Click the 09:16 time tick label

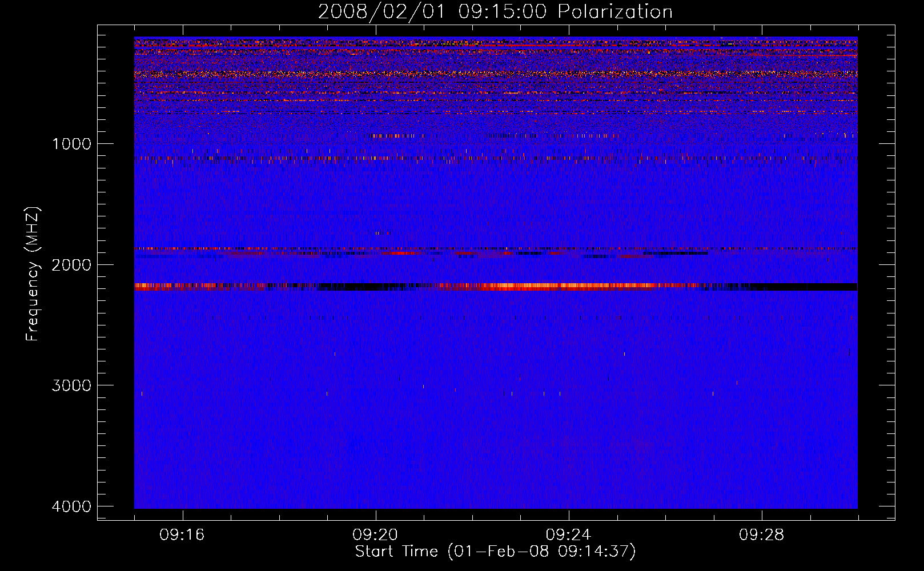pos(182,535)
